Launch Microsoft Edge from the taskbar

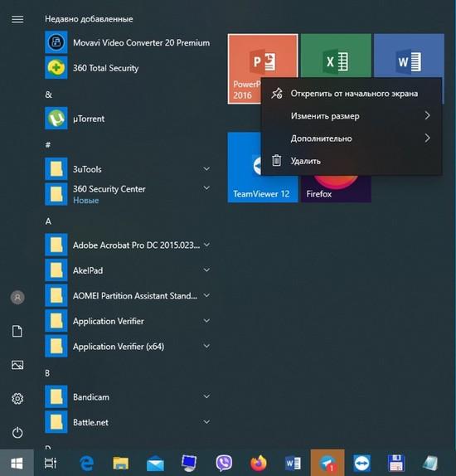(x=86, y=464)
